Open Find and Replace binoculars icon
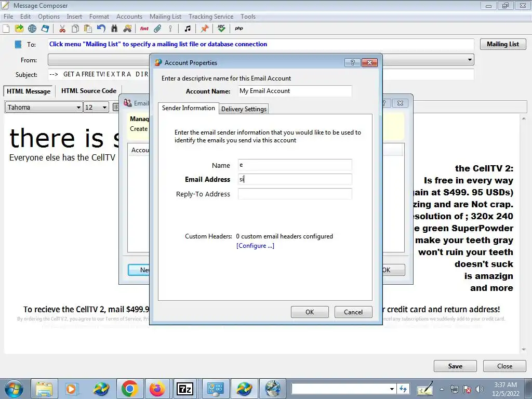The height and width of the screenshot is (399, 532). click(x=127, y=29)
